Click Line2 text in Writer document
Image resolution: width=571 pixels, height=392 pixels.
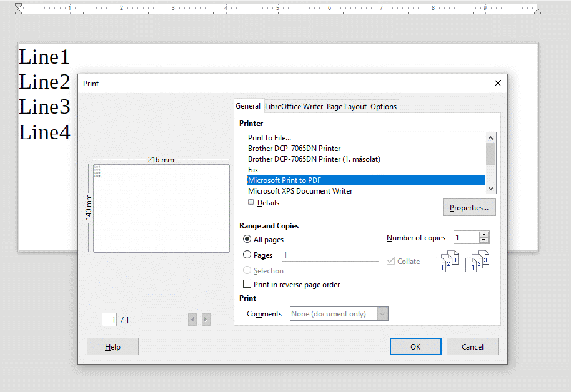pos(44,82)
